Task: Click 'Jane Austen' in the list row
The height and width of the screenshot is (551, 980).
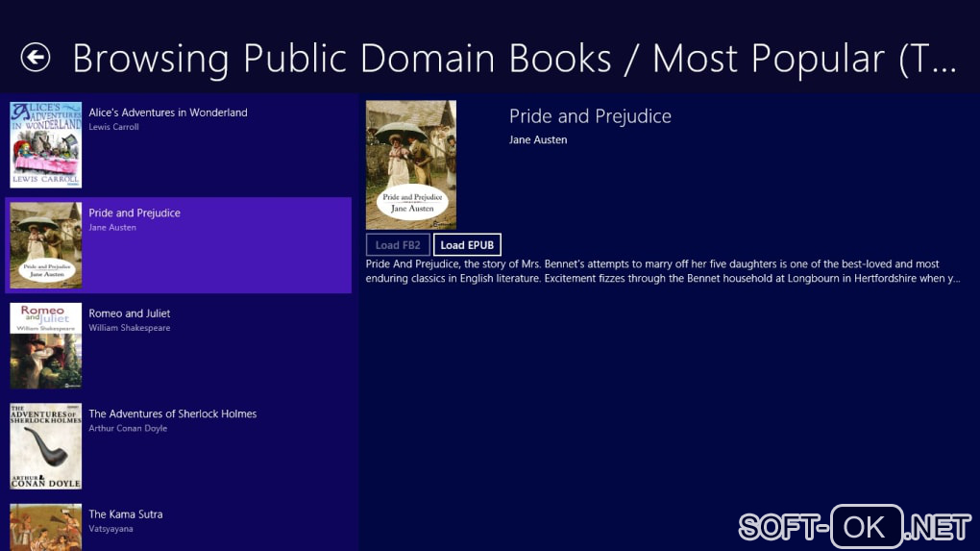Action: point(112,228)
